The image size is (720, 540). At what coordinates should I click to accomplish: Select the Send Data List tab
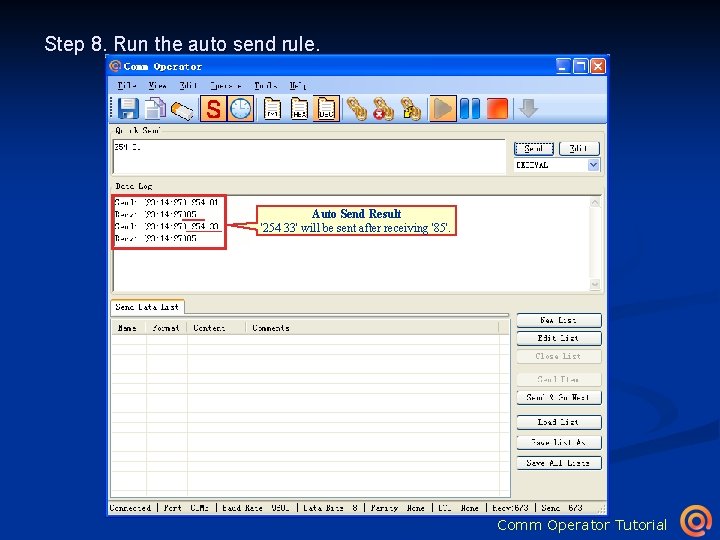click(147, 307)
